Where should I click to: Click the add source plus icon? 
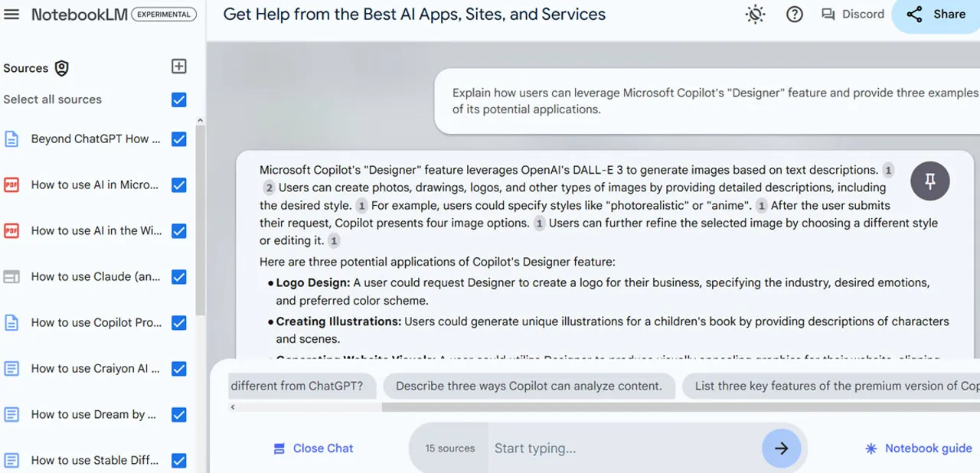[x=178, y=67]
